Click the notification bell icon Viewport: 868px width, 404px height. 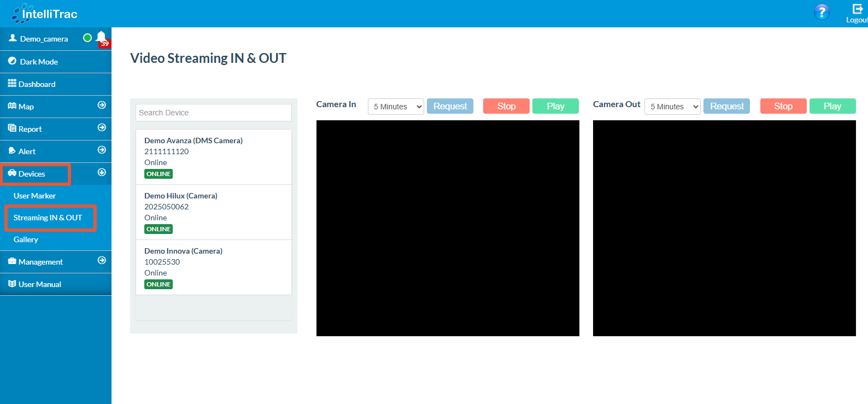tap(101, 37)
